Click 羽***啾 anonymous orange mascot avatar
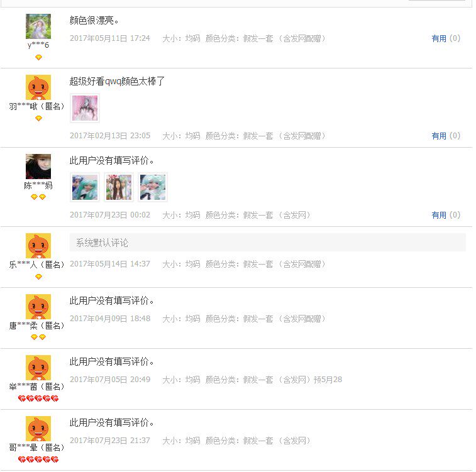Screen dimensions: 476x472 click(x=38, y=87)
